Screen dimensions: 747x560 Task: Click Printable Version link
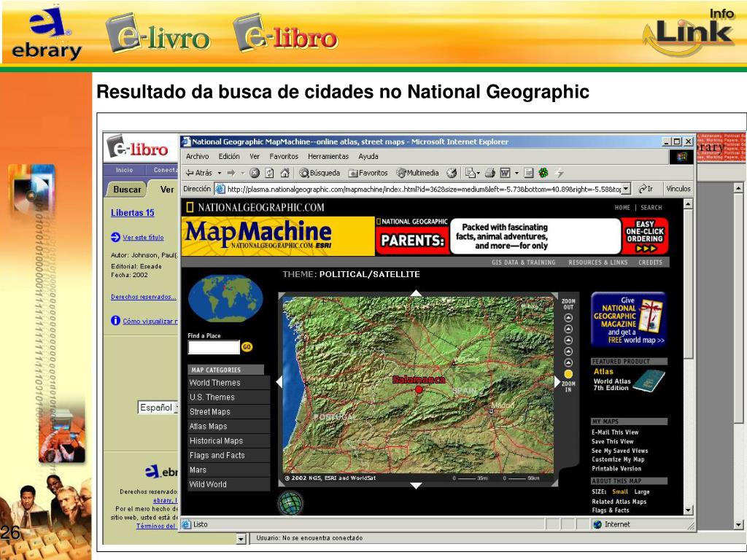point(616,469)
